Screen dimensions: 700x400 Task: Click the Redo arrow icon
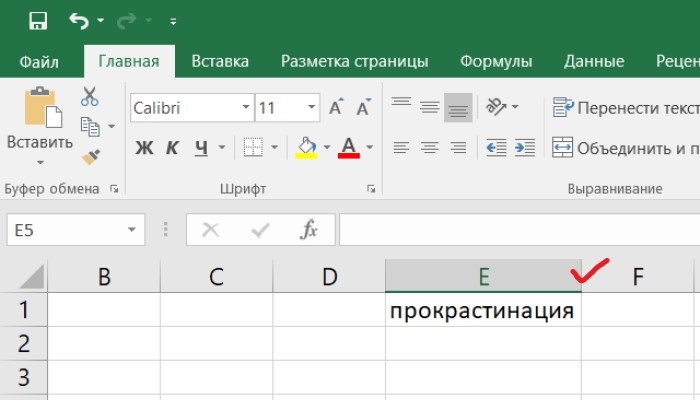(126, 21)
